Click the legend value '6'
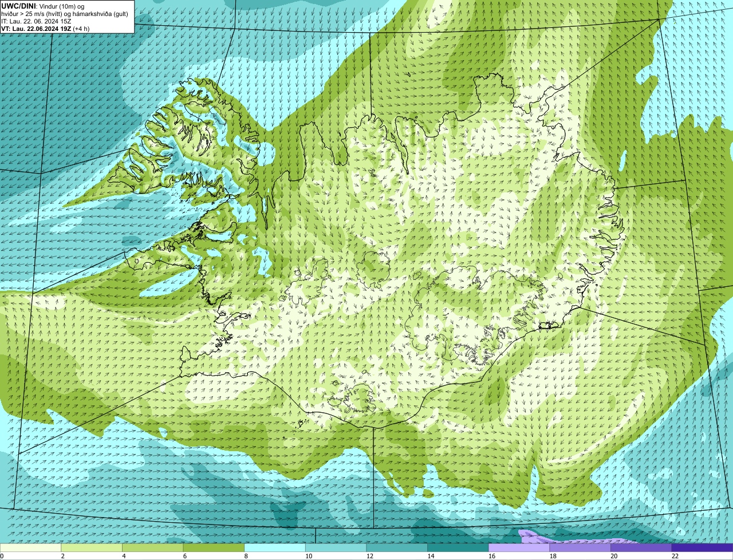The width and height of the screenshot is (733, 560). pyautogui.click(x=184, y=556)
